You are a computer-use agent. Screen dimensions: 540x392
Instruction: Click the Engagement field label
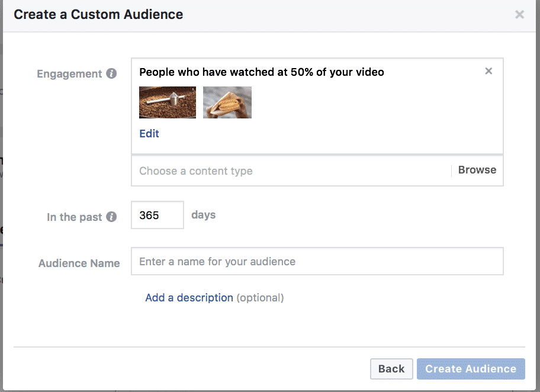click(69, 73)
